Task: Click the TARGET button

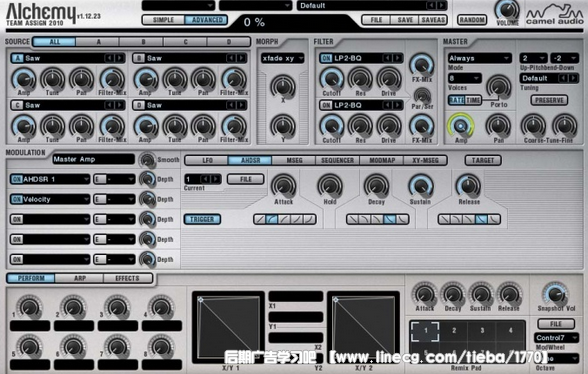Action: tap(483, 160)
